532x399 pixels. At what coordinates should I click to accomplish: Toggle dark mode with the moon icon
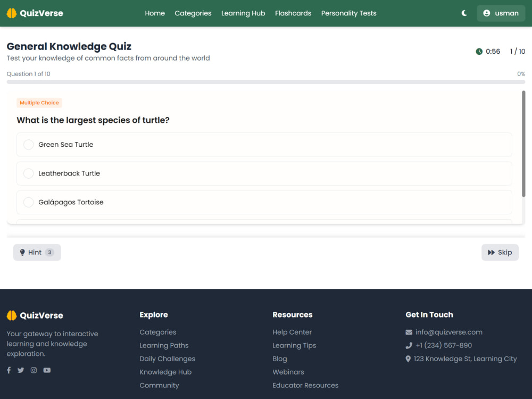click(x=464, y=13)
